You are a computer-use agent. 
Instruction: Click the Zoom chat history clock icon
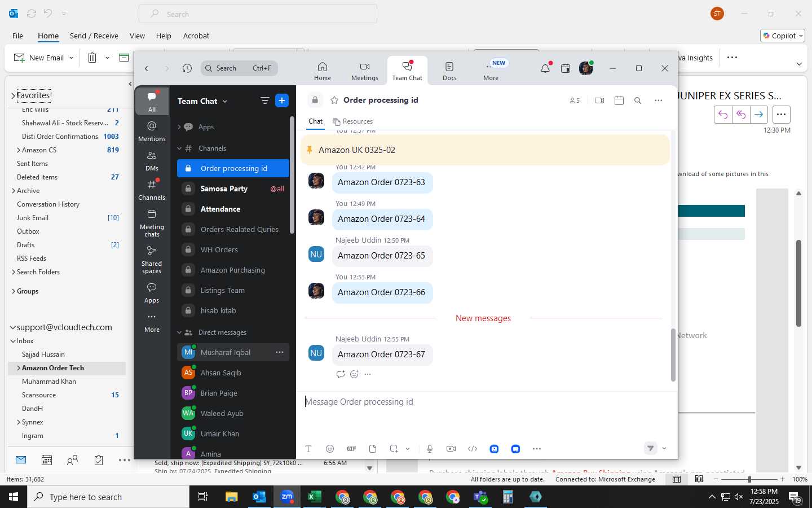(x=187, y=68)
